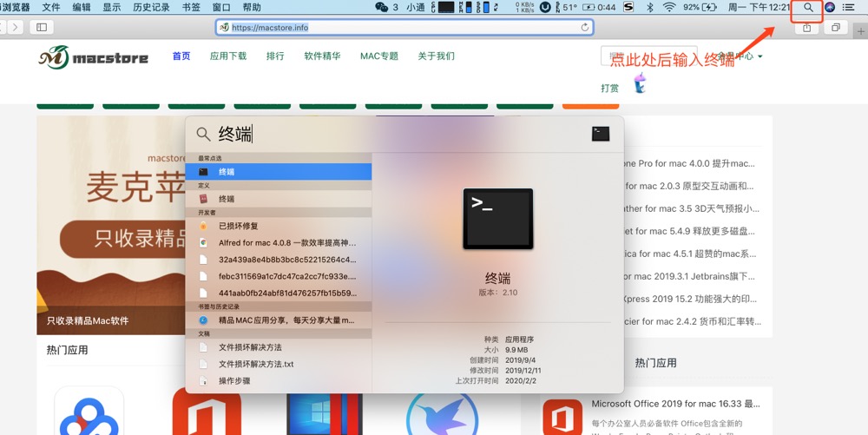Open Microsoft Office 2019 for mac 16.33 article
Viewport: 868px width, 435px height.
[676, 404]
